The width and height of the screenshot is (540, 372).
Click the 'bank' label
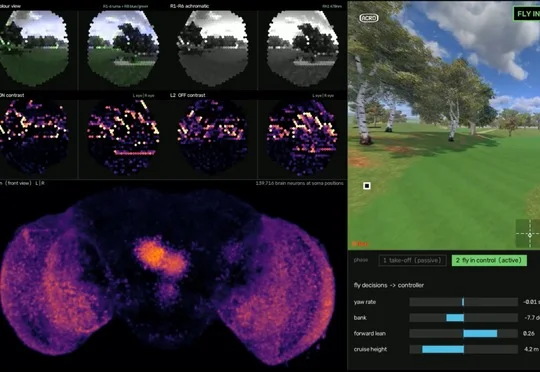pos(360,318)
